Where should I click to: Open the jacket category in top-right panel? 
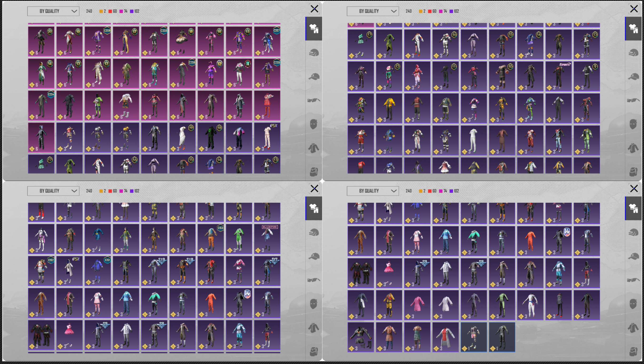click(633, 148)
